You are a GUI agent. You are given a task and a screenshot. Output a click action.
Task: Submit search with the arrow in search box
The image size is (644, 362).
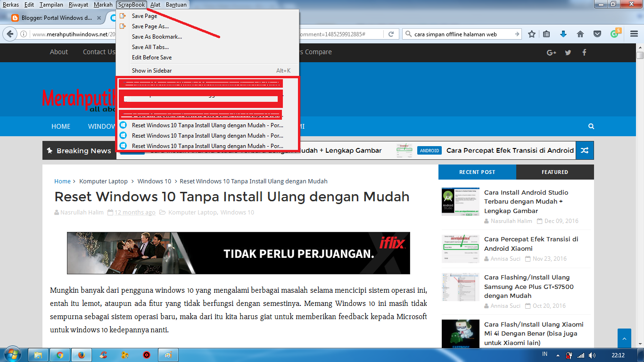click(x=517, y=34)
